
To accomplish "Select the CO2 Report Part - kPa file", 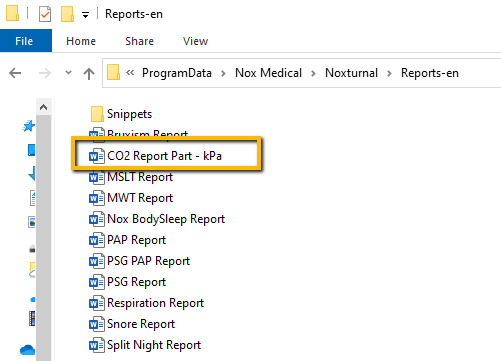I will pyautogui.click(x=164, y=156).
